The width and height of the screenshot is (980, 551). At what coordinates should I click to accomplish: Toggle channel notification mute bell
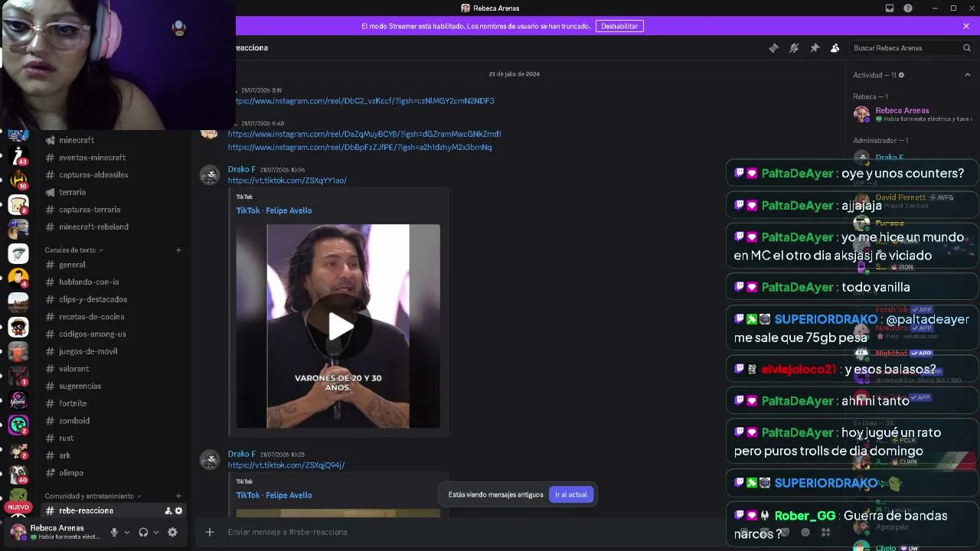coord(794,47)
